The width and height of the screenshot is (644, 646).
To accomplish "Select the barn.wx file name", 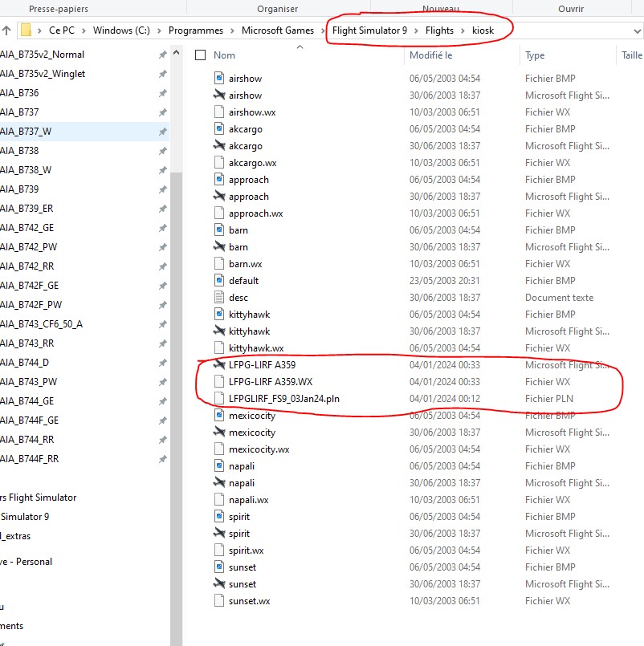I will pyautogui.click(x=245, y=264).
